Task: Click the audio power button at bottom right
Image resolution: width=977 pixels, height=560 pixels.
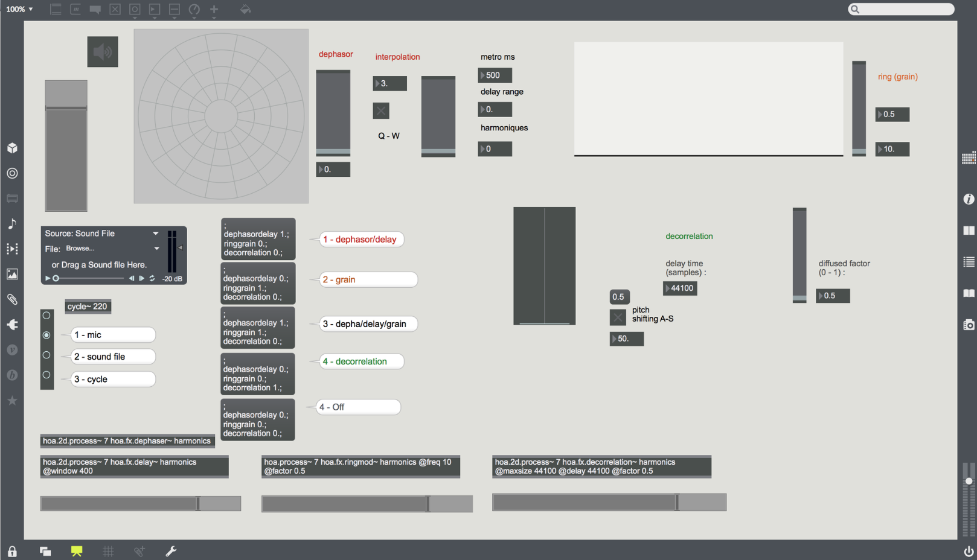Action: [969, 552]
